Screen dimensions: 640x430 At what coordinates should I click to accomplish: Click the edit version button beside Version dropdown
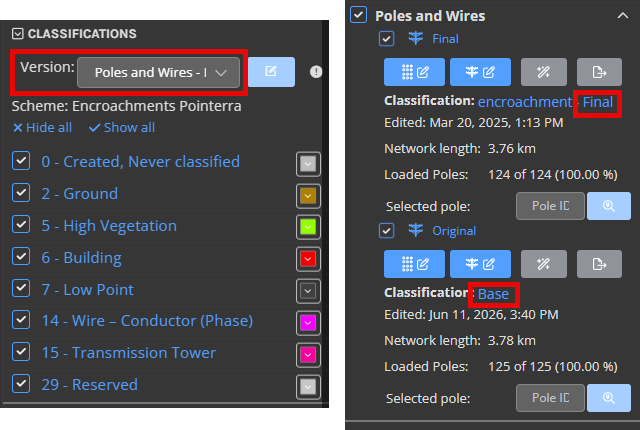[271, 72]
